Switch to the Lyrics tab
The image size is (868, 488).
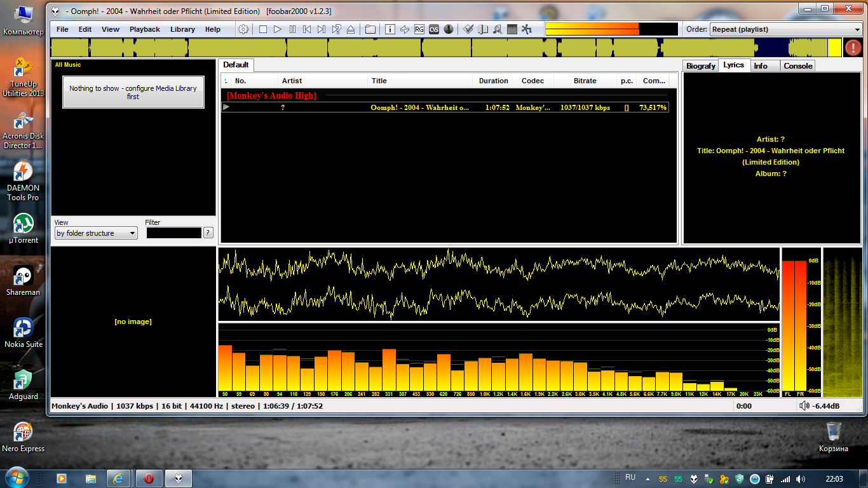tap(734, 65)
